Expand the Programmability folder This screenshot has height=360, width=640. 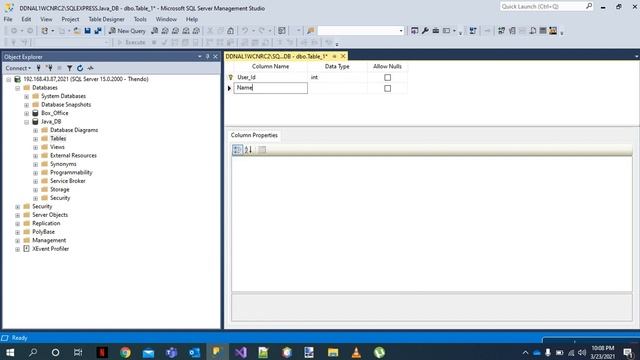click(36, 173)
